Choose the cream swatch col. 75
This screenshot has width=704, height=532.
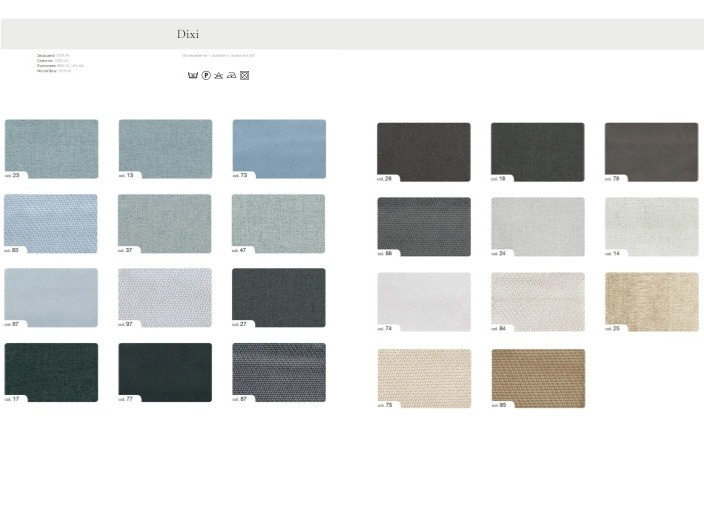pyautogui.click(x=423, y=377)
